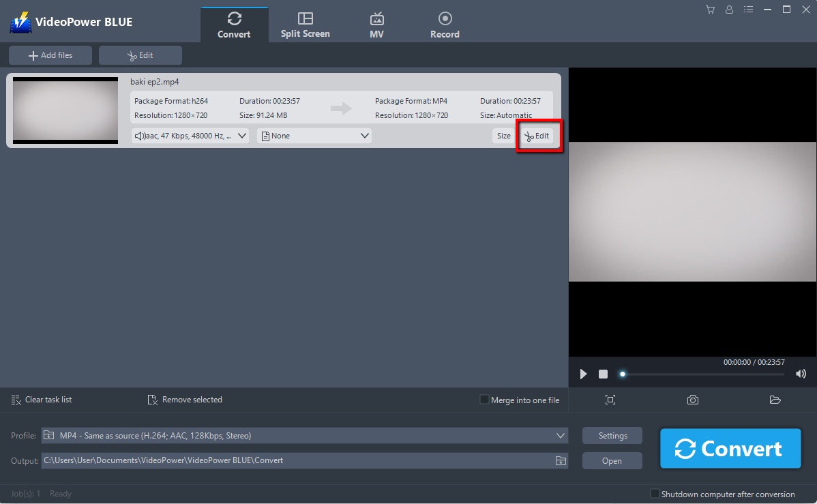Click the fullscreen preview icon
Viewport: 817px width, 504px height.
610,400
